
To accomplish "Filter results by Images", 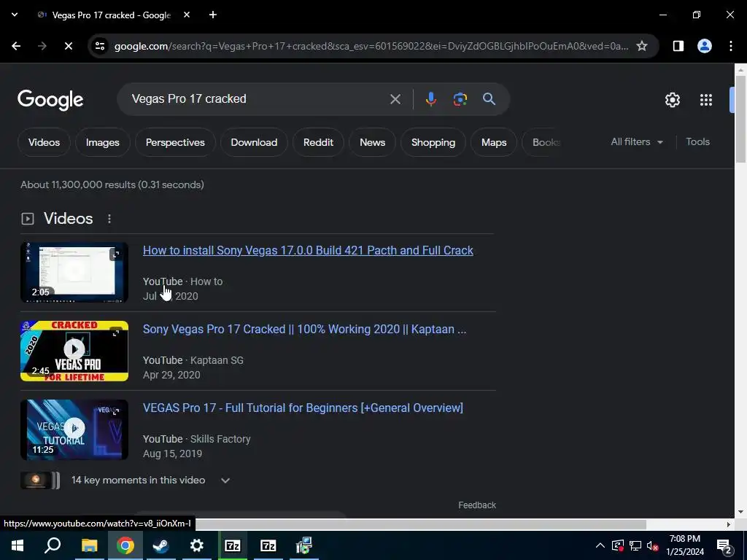I will tap(102, 142).
